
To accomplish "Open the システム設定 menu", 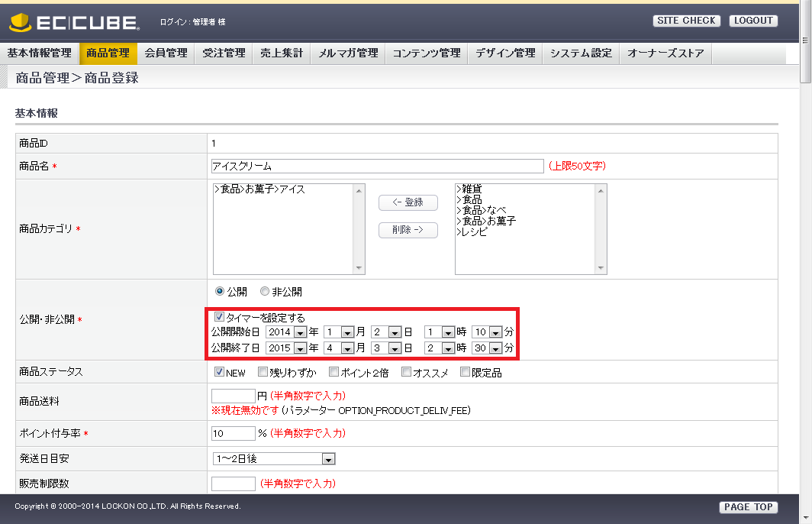I will [x=581, y=53].
